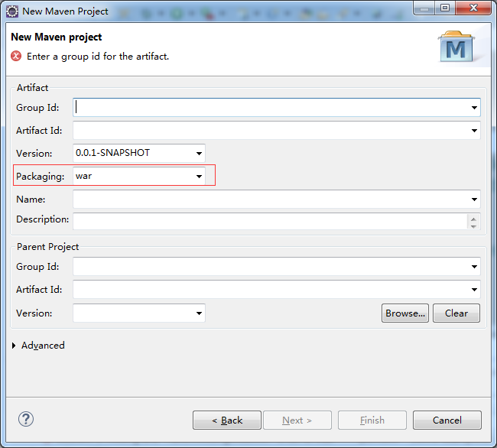The height and width of the screenshot is (448, 497).
Task: Click the 'New Maven project' heading
Action: [57, 37]
